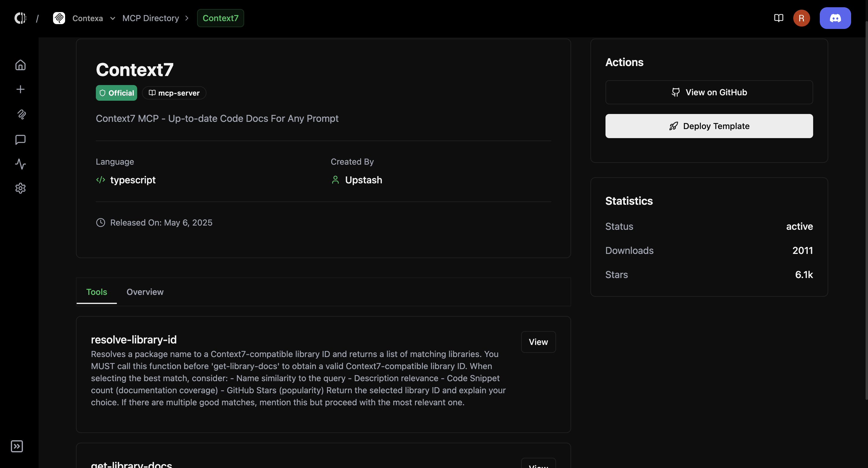
Task: Click the Contexa logo in the top bar
Action: 59,18
